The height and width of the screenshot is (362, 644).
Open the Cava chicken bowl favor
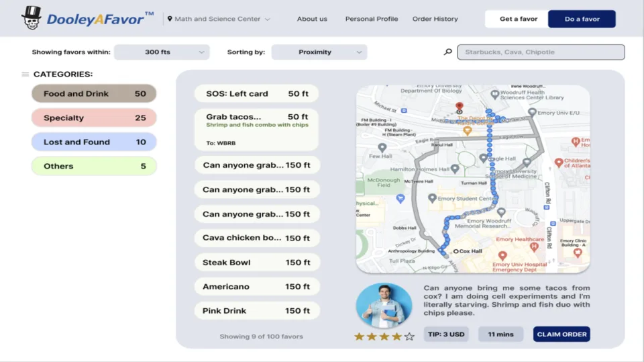[x=257, y=238]
